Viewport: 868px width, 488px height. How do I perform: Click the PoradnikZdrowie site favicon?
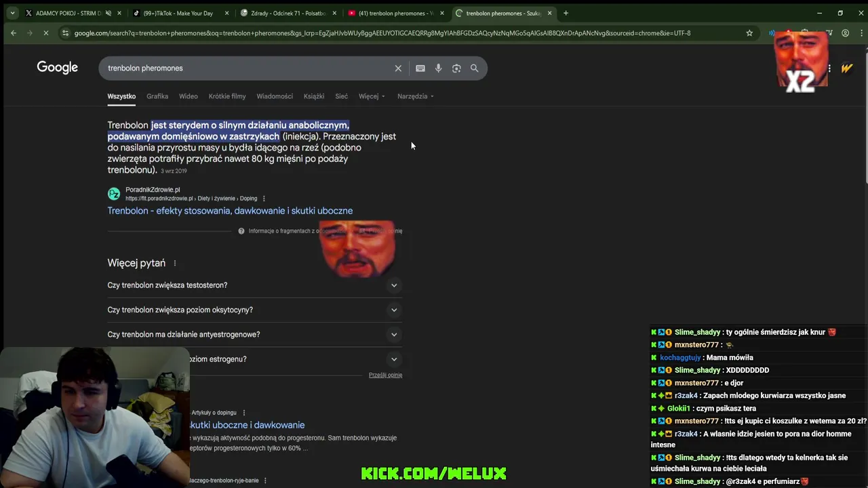click(x=114, y=194)
